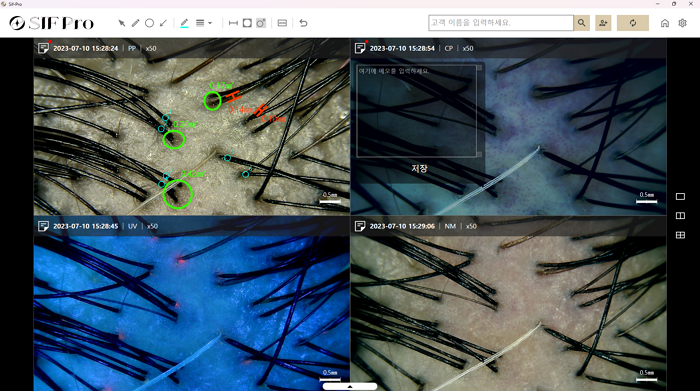
Task: Select the arrow pointer tool
Action: pos(121,23)
